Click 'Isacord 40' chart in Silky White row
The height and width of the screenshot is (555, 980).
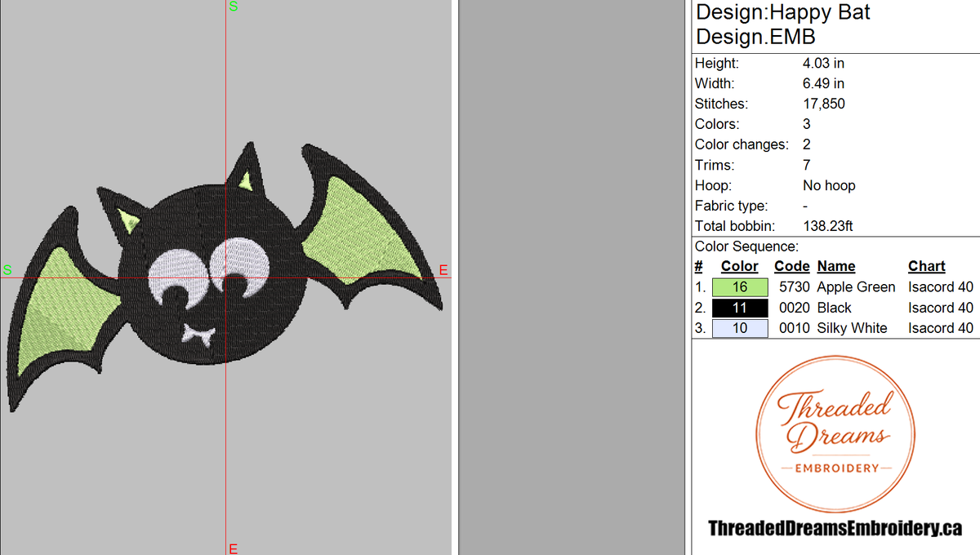tap(941, 328)
